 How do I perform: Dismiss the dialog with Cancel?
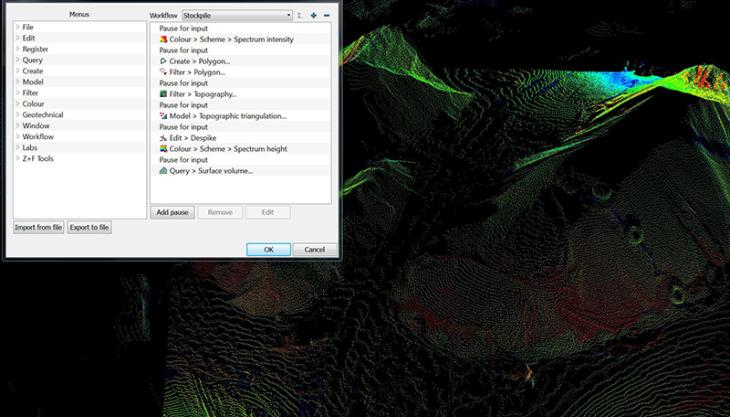[315, 249]
